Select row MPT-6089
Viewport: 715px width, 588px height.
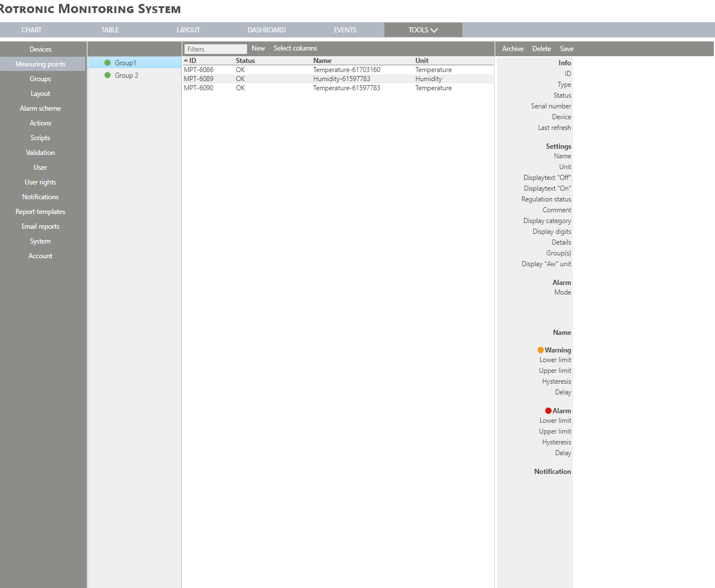pyautogui.click(x=338, y=79)
